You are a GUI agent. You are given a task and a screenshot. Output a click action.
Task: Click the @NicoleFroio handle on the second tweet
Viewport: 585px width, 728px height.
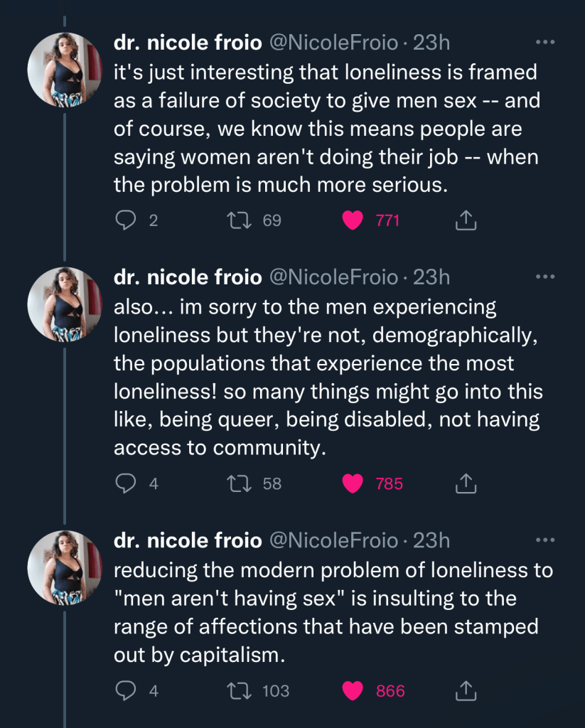pos(333,277)
